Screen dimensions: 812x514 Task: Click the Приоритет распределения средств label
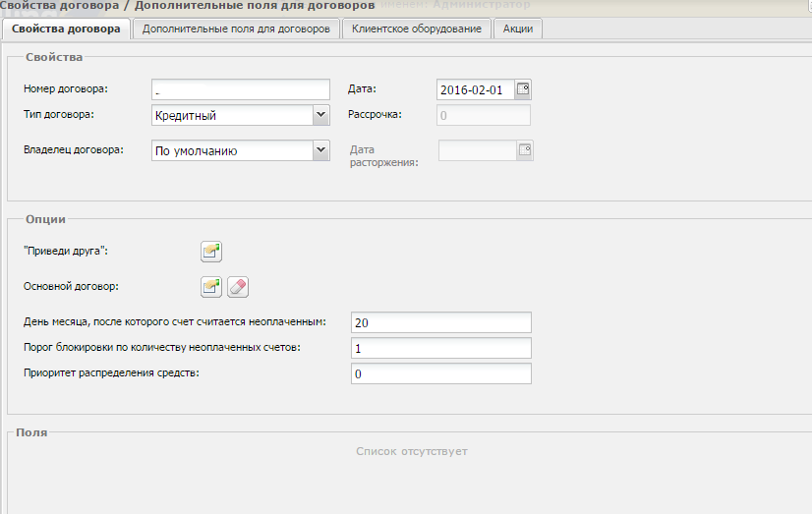111,372
